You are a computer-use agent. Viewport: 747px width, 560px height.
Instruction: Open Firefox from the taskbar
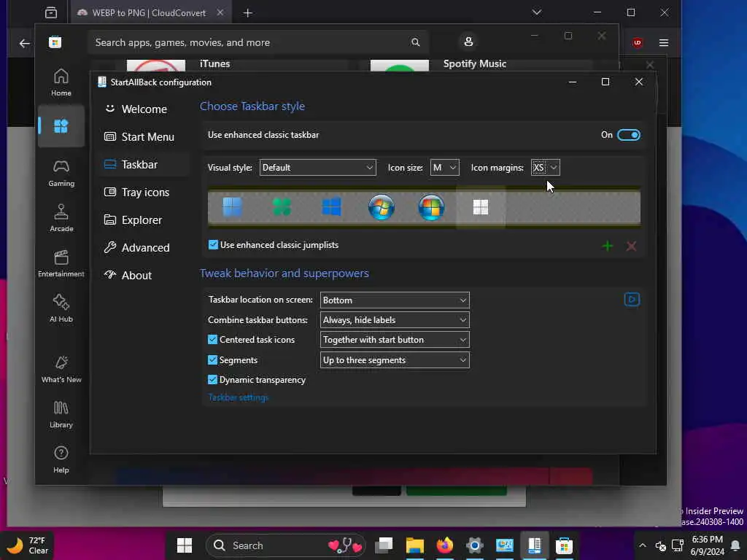445,545
